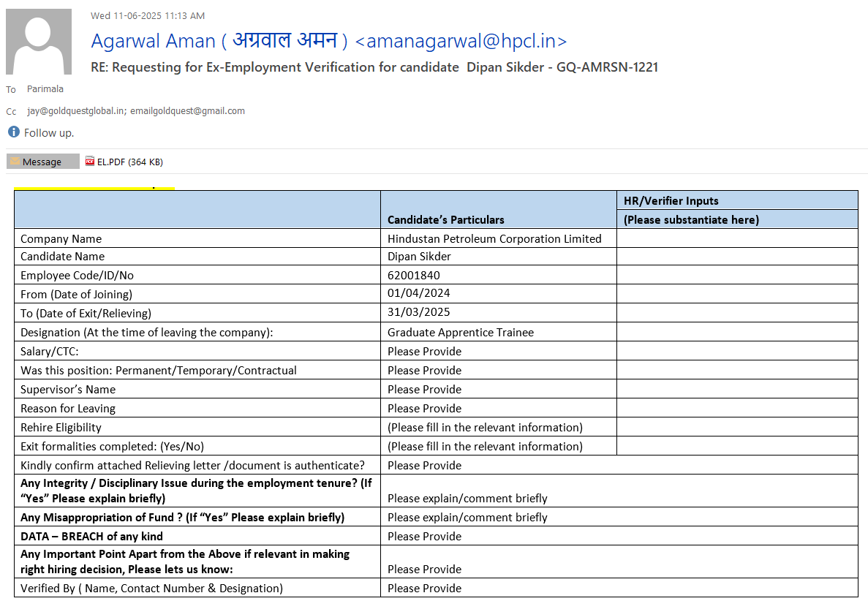Click the HR/Verifier input cell for Company Name

pos(736,238)
